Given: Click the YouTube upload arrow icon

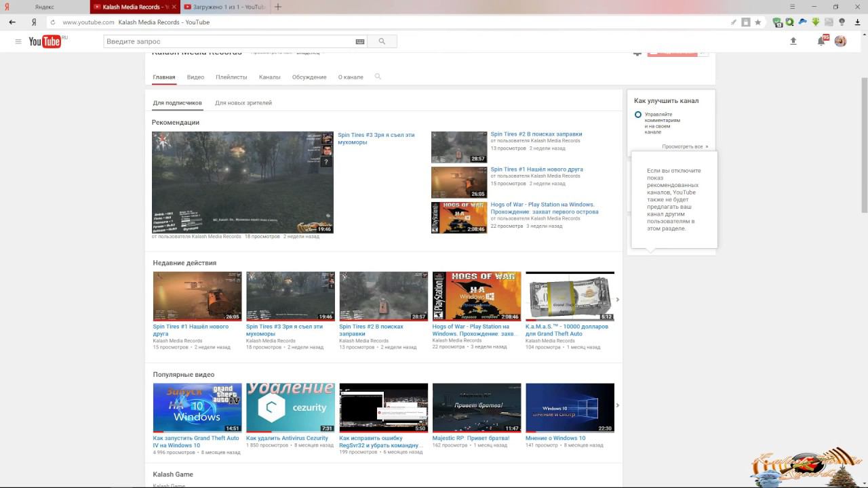Looking at the screenshot, I should [x=793, y=41].
